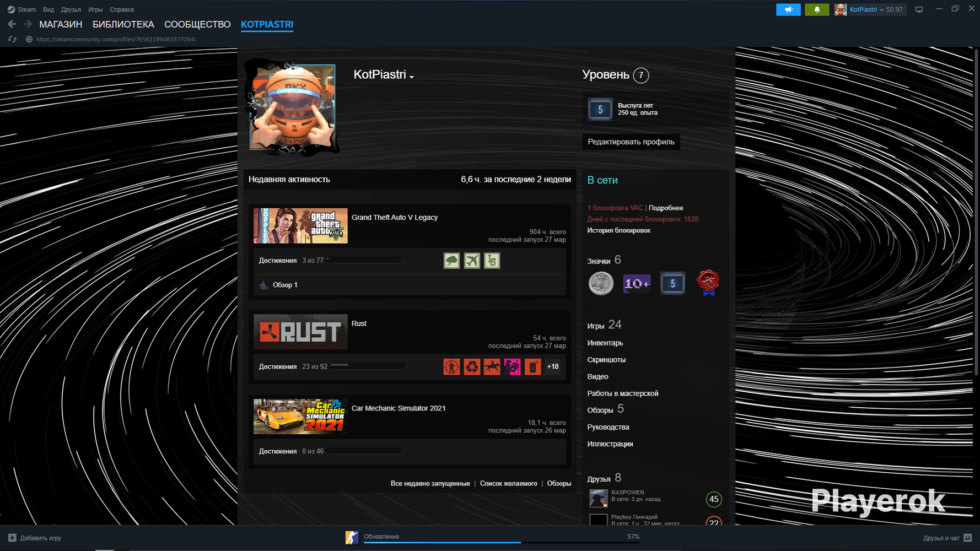Open the Инвентарь link
This screenshot has height=551, width=980.
click(605, 343)
